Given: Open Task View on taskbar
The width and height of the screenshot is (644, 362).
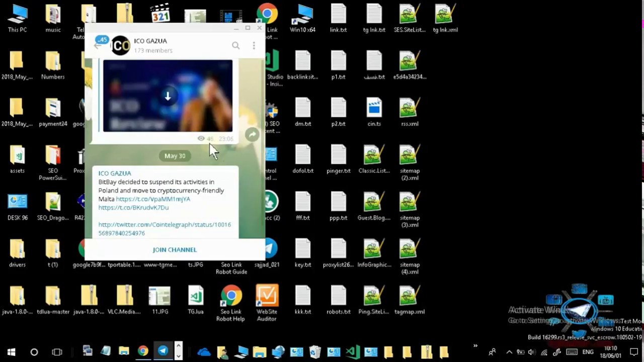Looking at the screenshot, I should point(57,352).
